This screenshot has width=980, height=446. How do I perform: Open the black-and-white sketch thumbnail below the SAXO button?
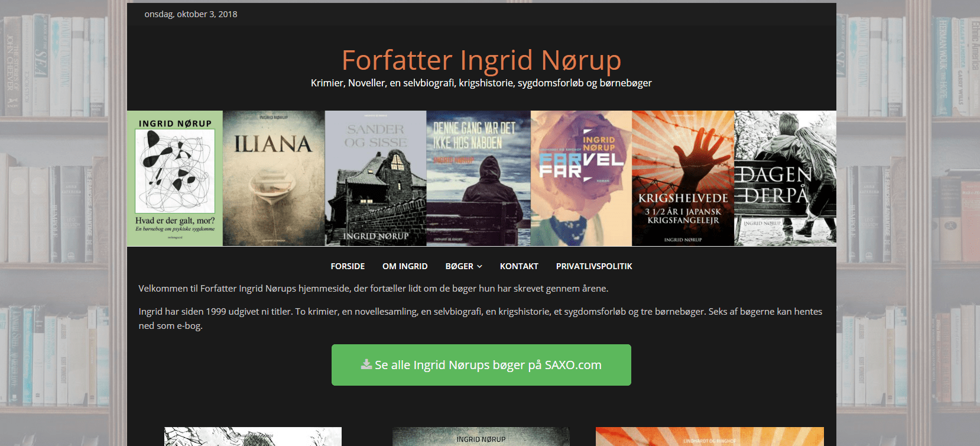[x=253, y=437]
